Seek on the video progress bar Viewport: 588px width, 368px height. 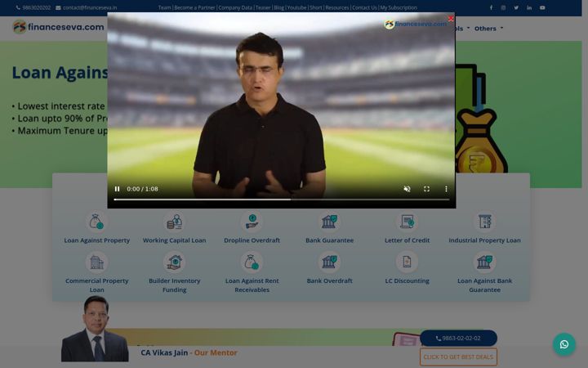tap(281, 200)
